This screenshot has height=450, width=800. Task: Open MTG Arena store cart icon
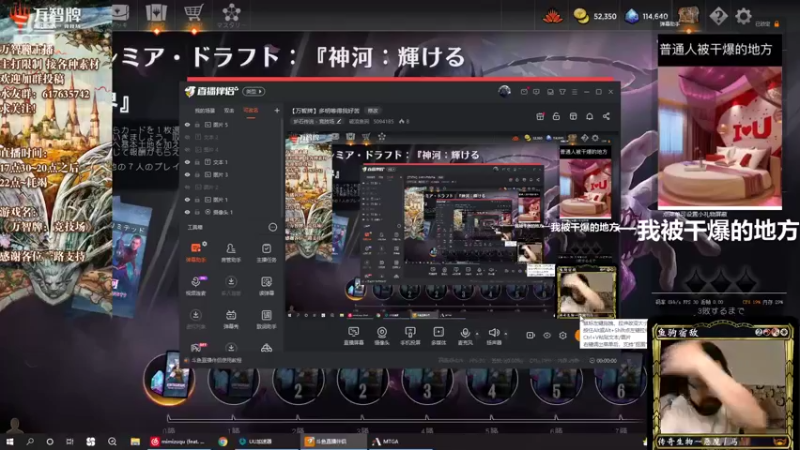click(193, 12)
